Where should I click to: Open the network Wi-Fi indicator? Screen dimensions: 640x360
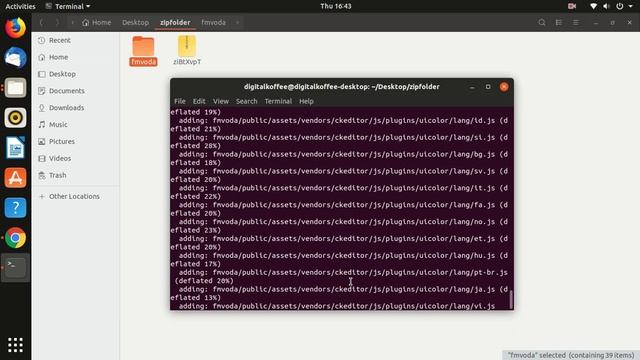click(593, 6)
